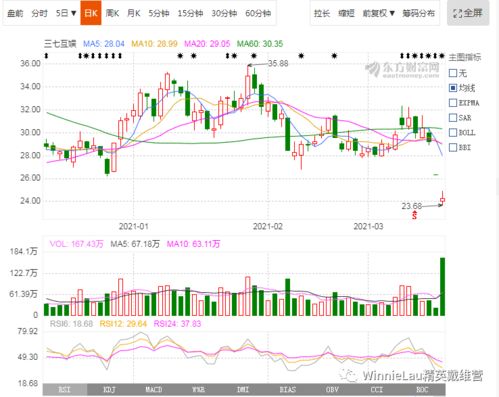
Task: Click the 拉长 stretch chart button
Action: coord(322,13)
